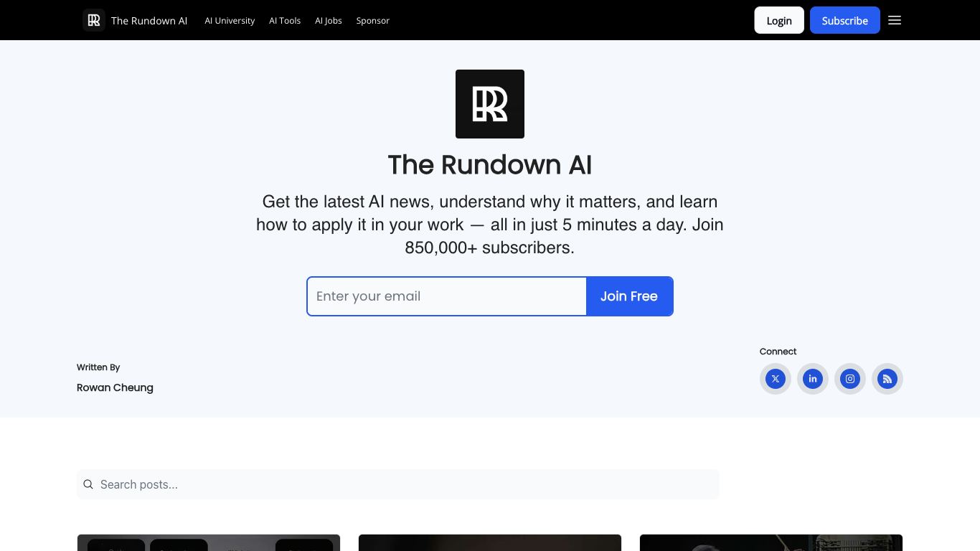Click the Enter your email field

446,296
